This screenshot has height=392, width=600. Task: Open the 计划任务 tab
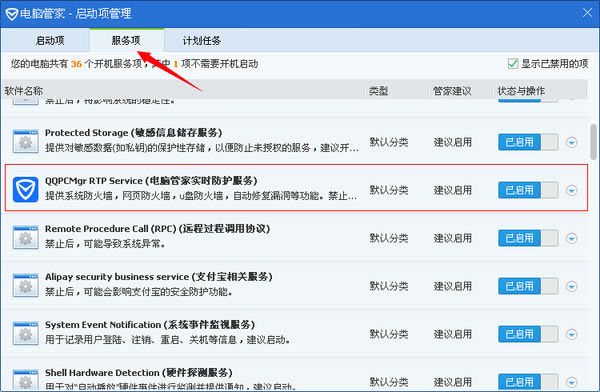[x=202, y=40]
